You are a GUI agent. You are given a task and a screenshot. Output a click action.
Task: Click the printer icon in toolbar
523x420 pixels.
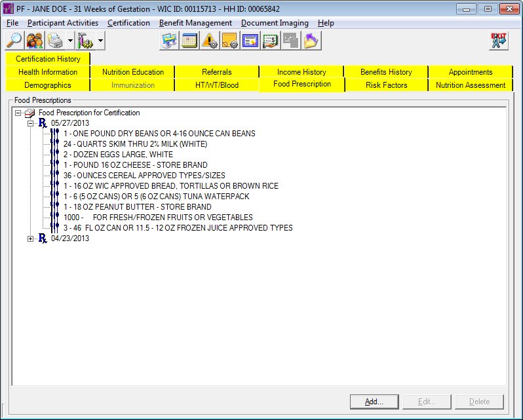point(56,41)
